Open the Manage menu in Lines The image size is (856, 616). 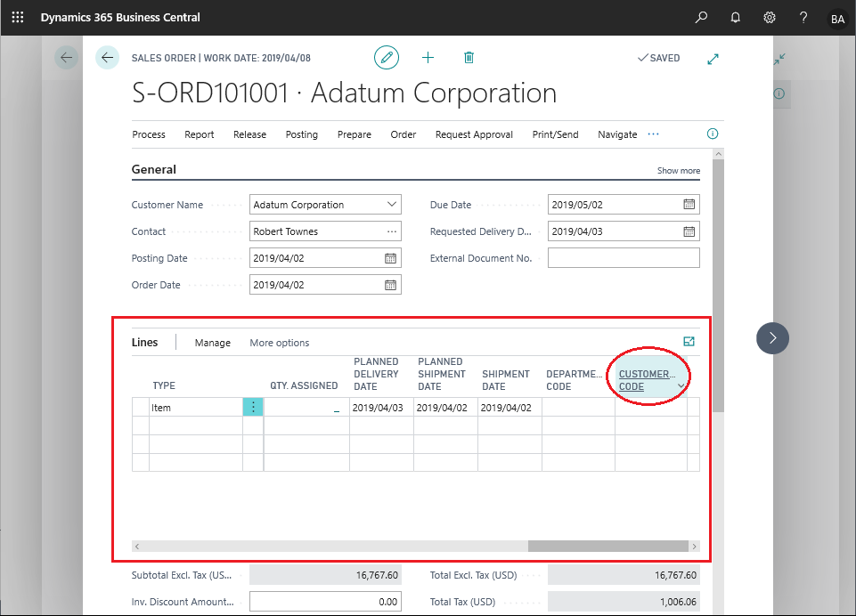[212, 343]
